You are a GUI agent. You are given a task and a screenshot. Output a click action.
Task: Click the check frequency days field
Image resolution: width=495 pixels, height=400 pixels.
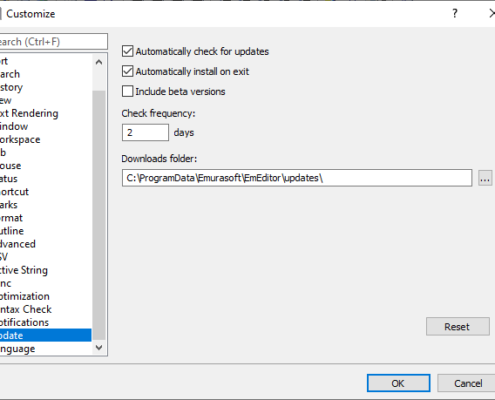pyautogui.click(x=145, y=133)
